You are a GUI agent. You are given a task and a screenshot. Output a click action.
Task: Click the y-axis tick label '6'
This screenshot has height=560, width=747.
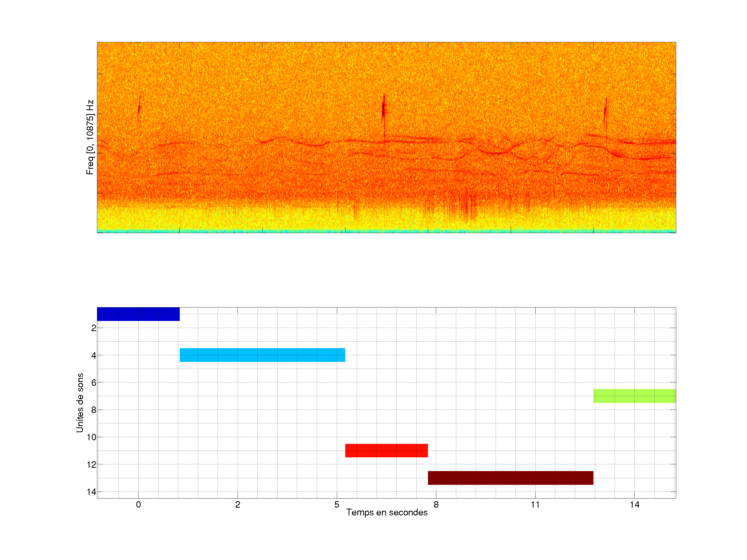click(94, 382)
